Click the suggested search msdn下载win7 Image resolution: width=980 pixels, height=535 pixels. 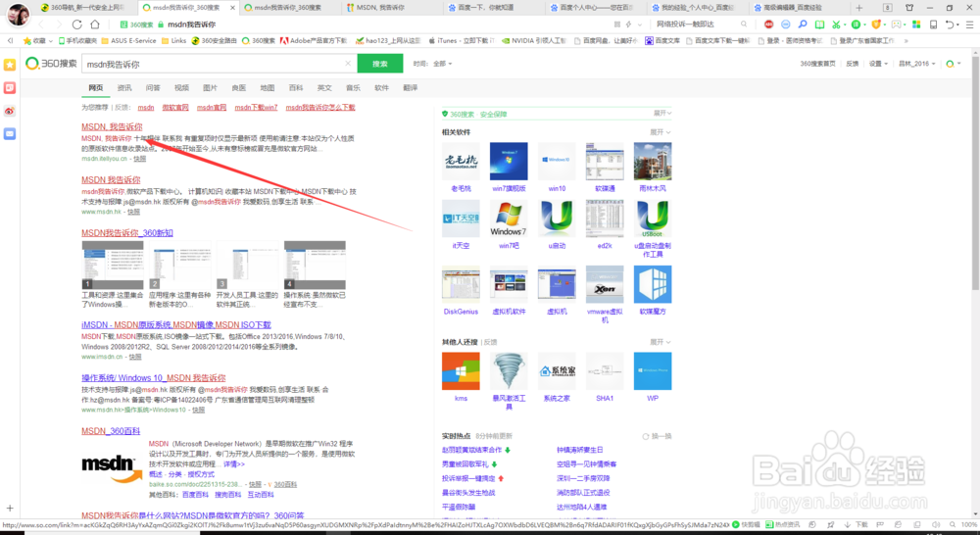[256, 108]
